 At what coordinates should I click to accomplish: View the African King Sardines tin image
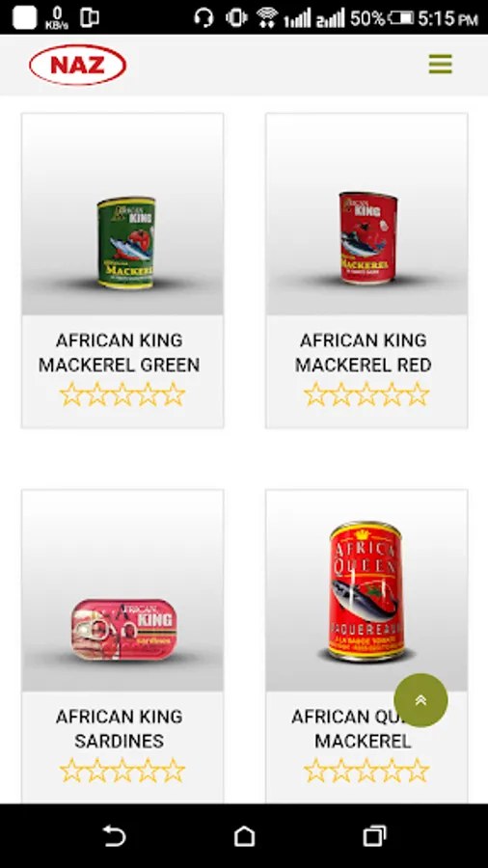pos(122,590)
